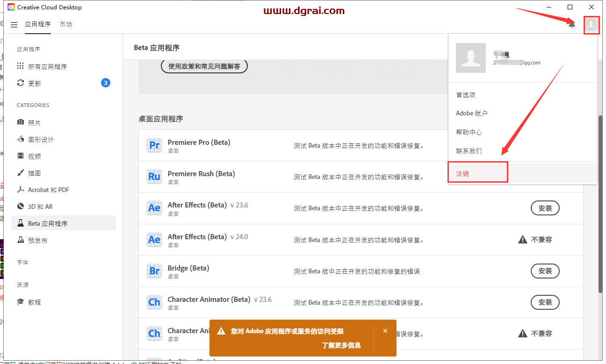Install Bridge (Beta)
This screenshot has width=606, height=364.
pyautogui.click(x=545, y=271)
